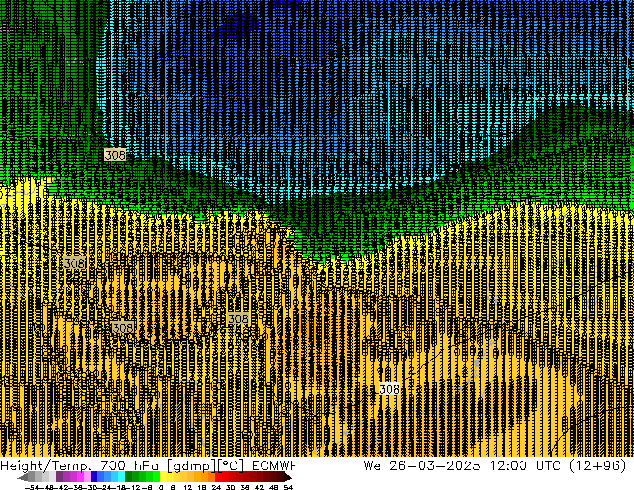Click the [°C] unit label
This screenshot has width=634, height=490.
point(230,466)
